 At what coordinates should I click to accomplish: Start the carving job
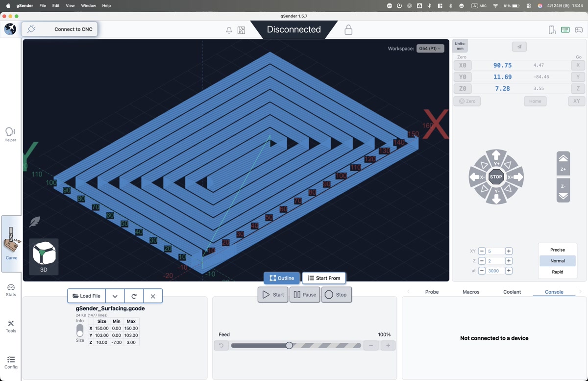tap(273, 295)
